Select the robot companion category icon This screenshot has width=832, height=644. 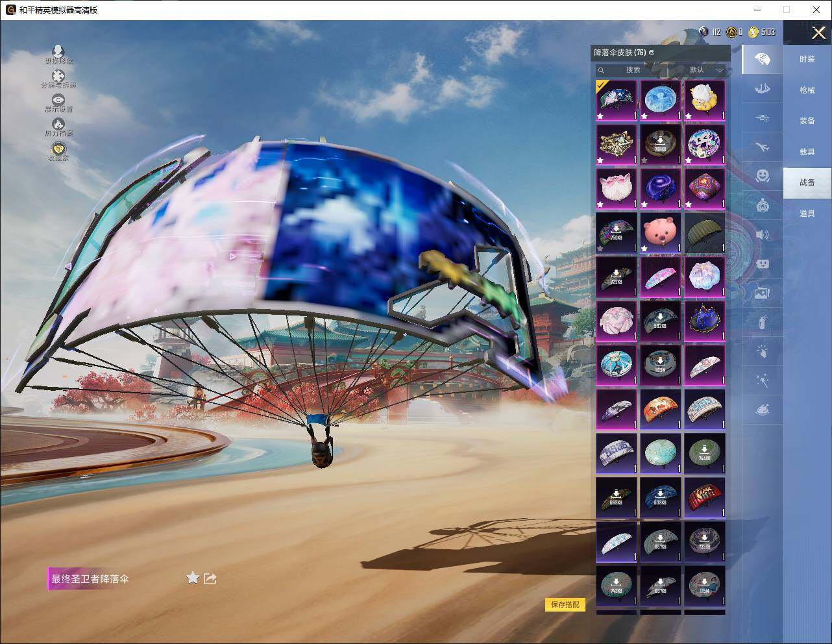[x=763, y=206]
